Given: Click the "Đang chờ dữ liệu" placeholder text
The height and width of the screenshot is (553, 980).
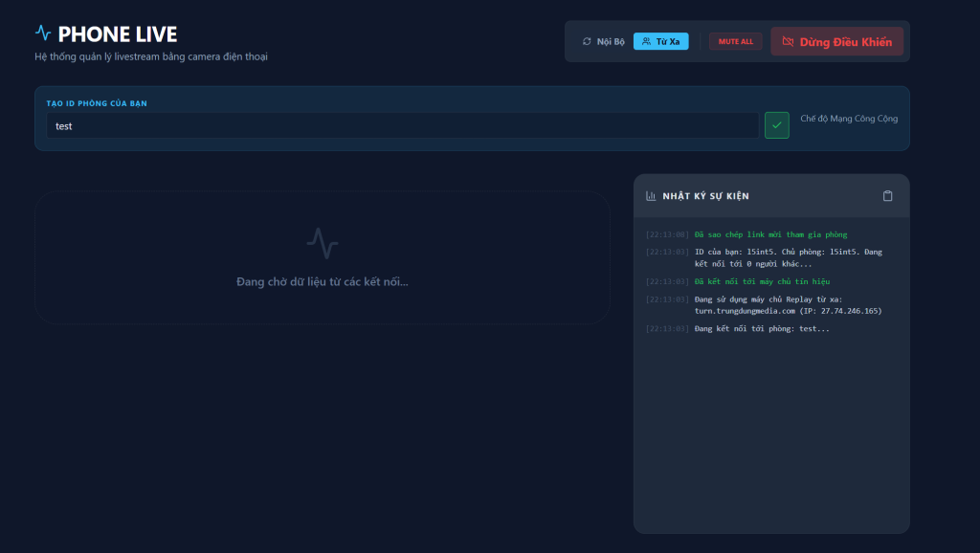Looking at the screenshot, I should click(x=323, y=282).
